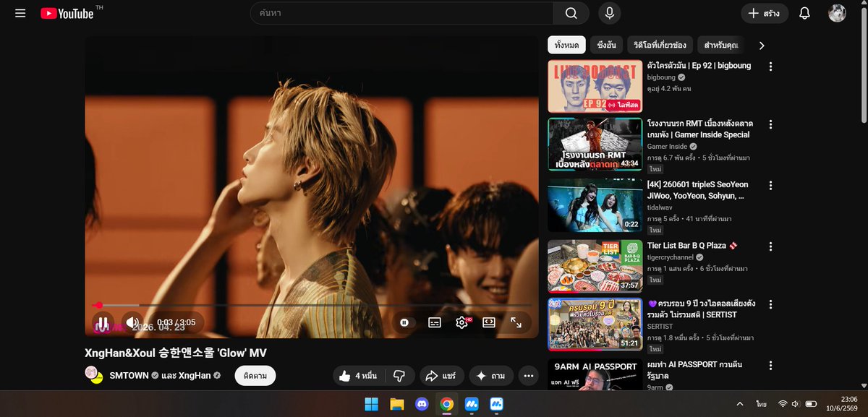The width and height of the screenshot is (868, 417).
Task: Click the page vertical scrollbar
Action: (863, 65)
